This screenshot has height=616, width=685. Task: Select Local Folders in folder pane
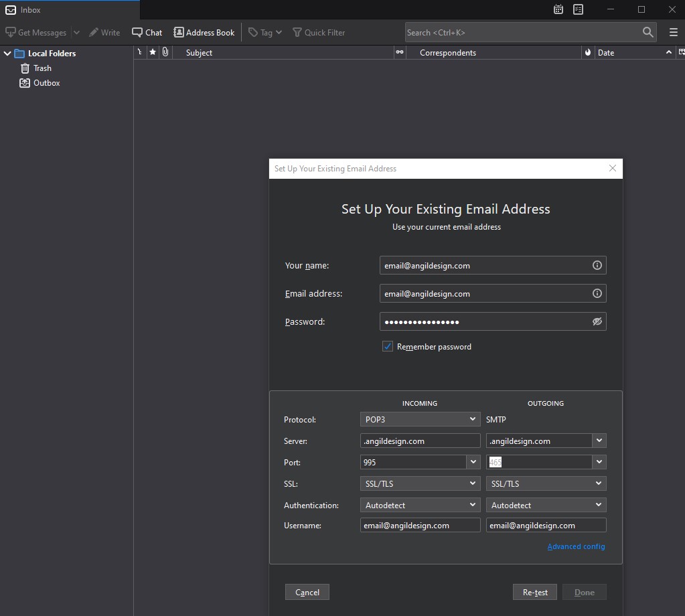[52, 54]
